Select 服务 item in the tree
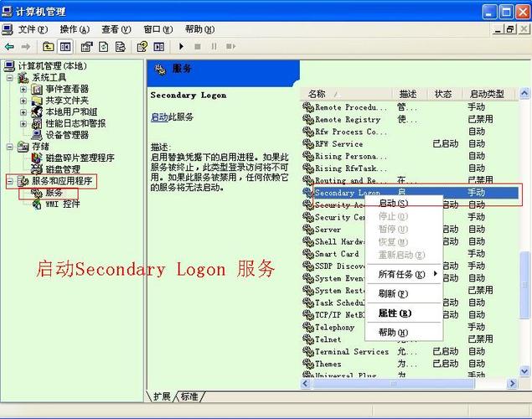Viewport: 532px width, 419px height. click(54, 193)
